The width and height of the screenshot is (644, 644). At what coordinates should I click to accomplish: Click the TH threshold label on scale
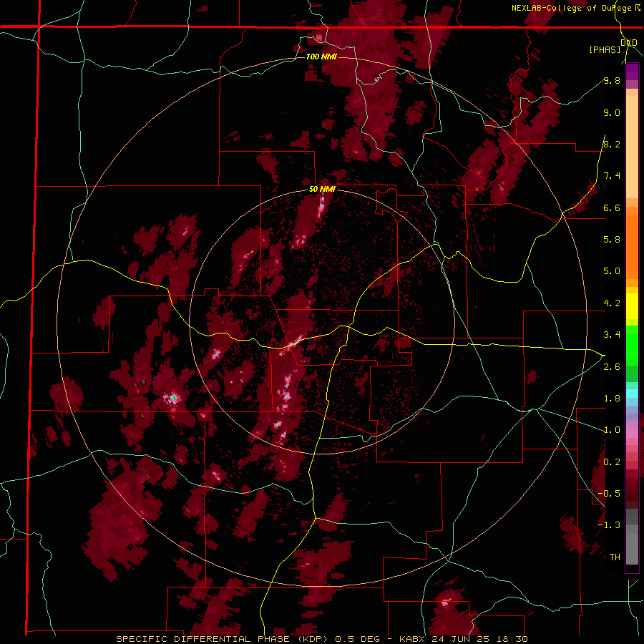[615, 557]
